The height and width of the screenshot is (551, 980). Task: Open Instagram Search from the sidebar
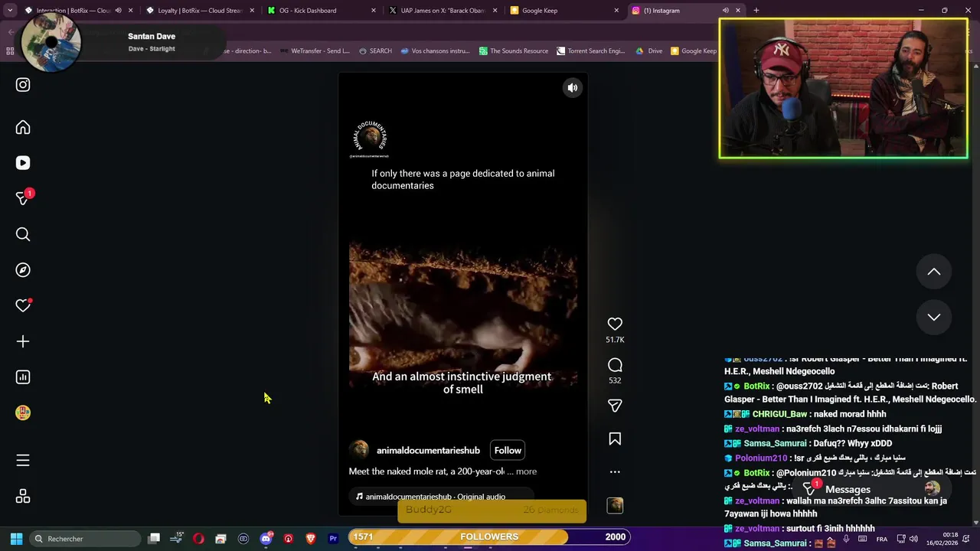click(23, 234)
